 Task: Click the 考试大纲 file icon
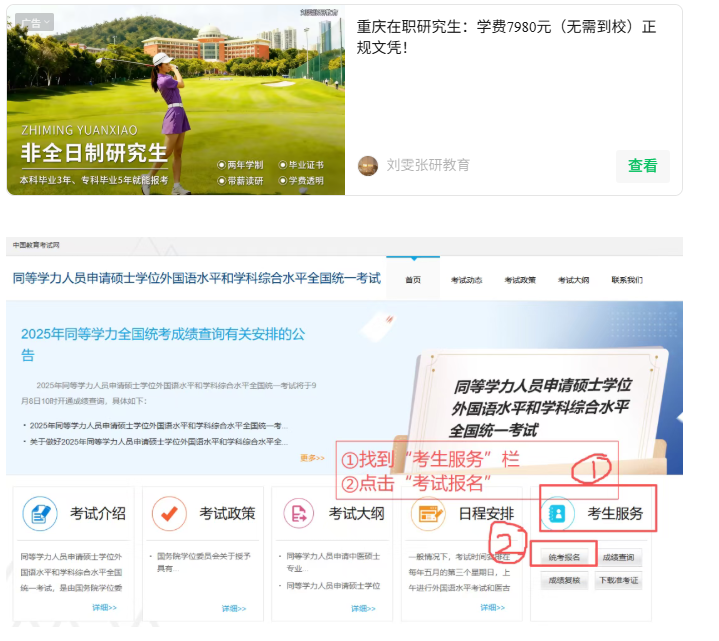pyautogui.click(x=299, y=514)
